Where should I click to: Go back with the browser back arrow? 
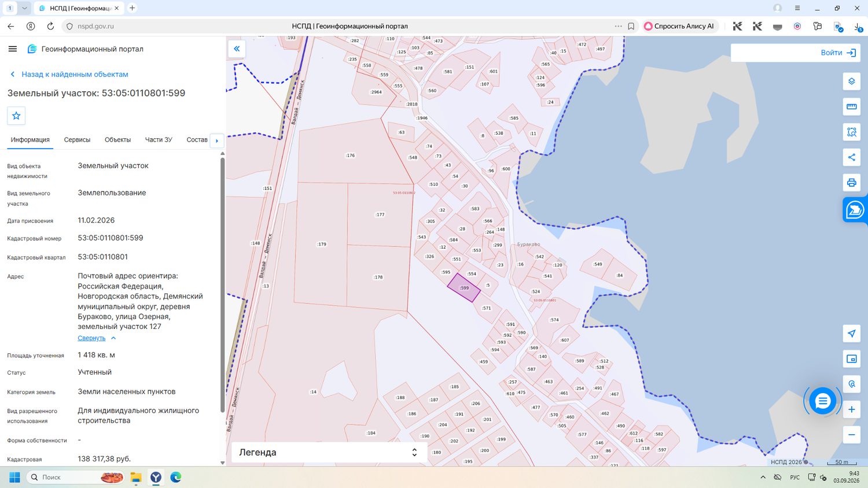tap(11, 26)
